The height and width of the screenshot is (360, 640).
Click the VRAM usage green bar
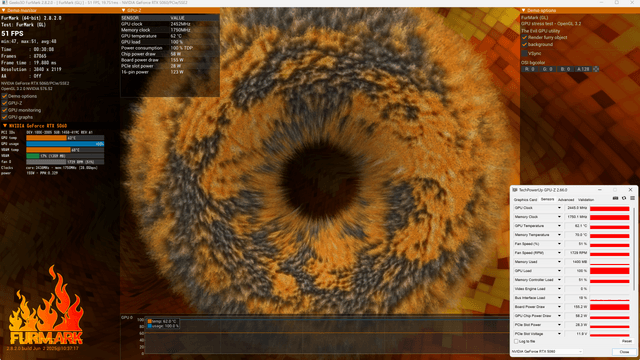[x=33, y=156]
